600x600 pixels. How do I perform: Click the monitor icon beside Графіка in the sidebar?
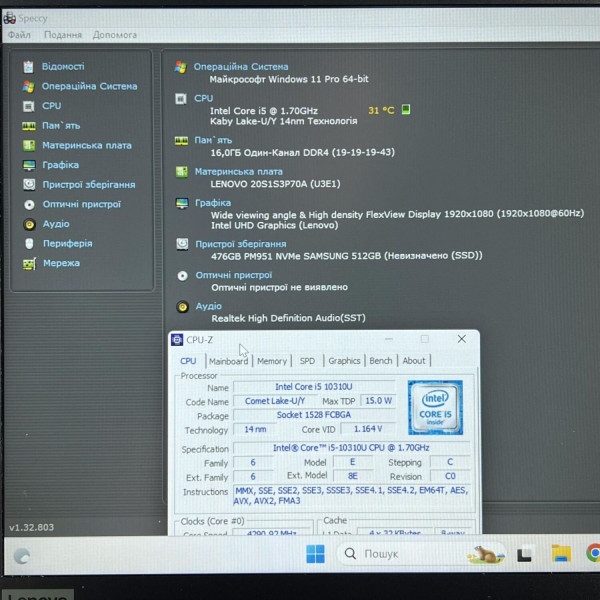click(29, 165)
